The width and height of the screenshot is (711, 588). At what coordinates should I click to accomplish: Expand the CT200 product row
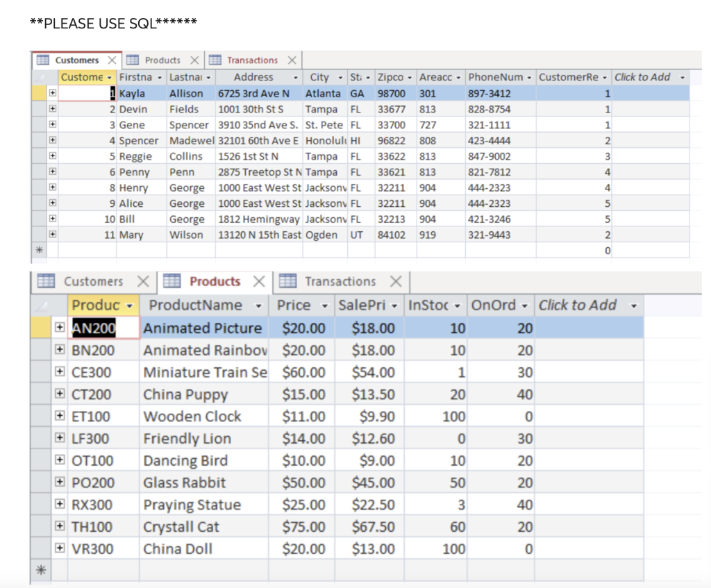(60, 394)
